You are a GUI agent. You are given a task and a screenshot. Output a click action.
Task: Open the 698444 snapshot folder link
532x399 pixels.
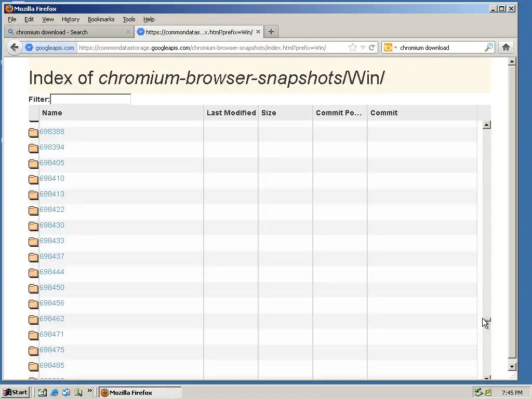pyautogui.click(x=52, y=272)
